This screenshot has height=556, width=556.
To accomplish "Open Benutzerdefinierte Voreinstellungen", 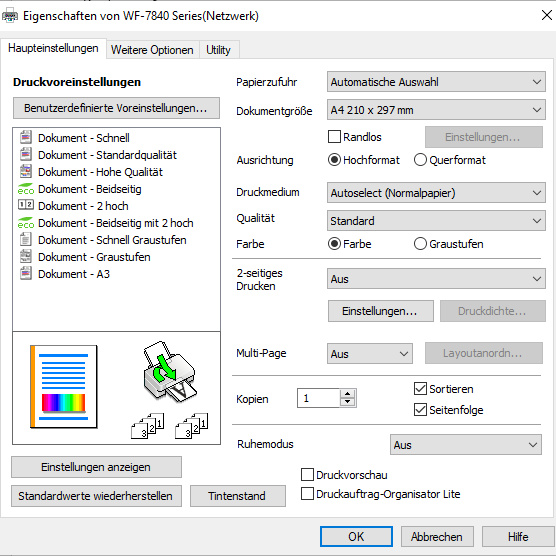I will pos(116,108).
